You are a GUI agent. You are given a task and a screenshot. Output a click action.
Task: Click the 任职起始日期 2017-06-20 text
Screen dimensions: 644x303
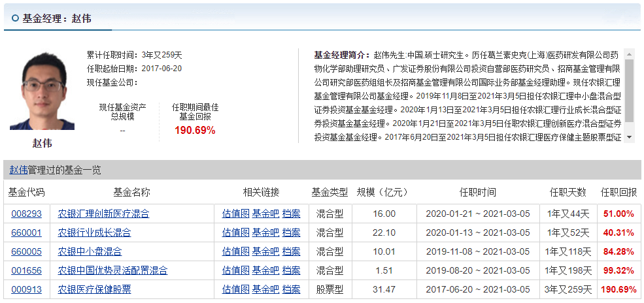tap(134, 69)
